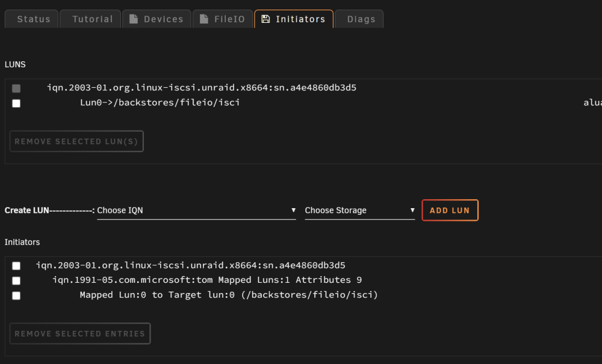Check the Lun0 fileio/isci checkbox

[x=16, y=103]
